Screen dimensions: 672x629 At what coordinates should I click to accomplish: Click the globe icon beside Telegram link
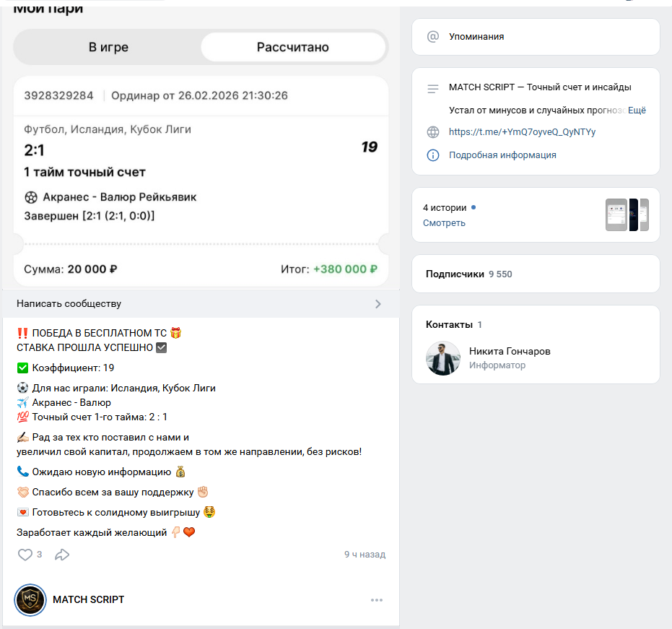433,132
